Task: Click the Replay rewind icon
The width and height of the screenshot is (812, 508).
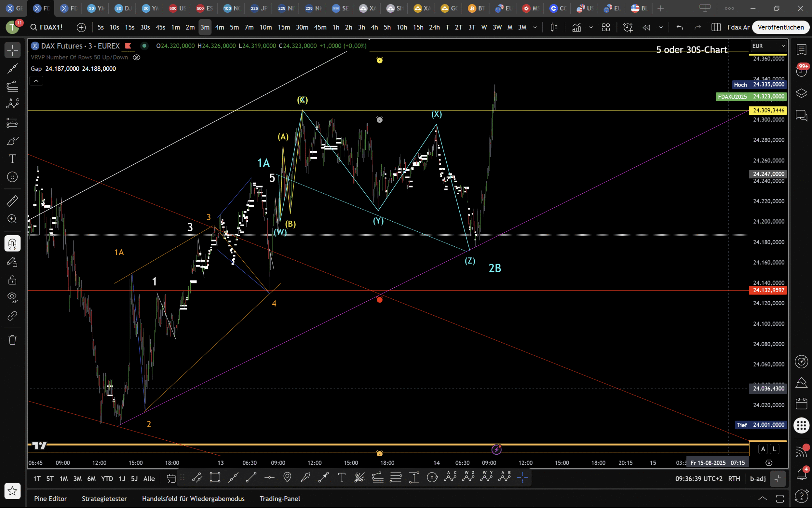Action: pos(646,27)
